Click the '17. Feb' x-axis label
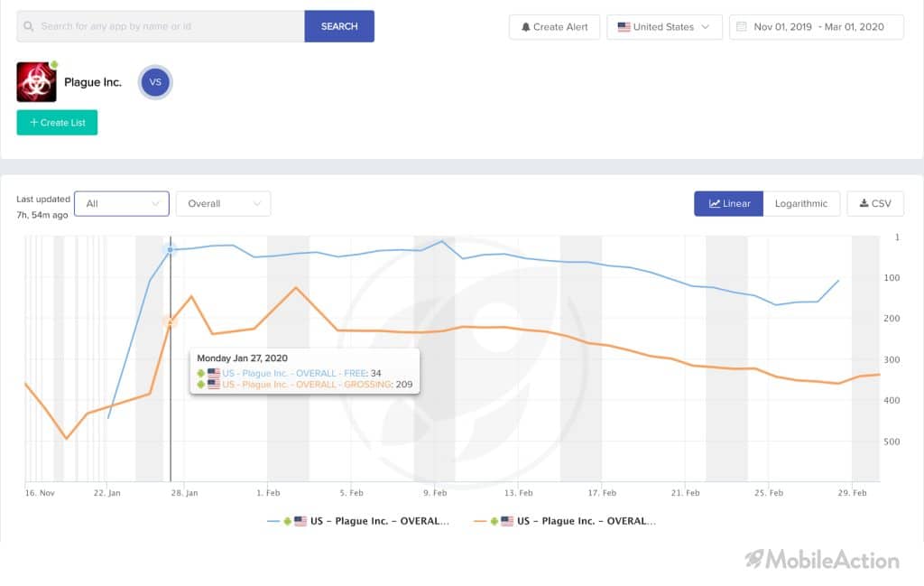 pyautogui.click(x=602, y=493)
